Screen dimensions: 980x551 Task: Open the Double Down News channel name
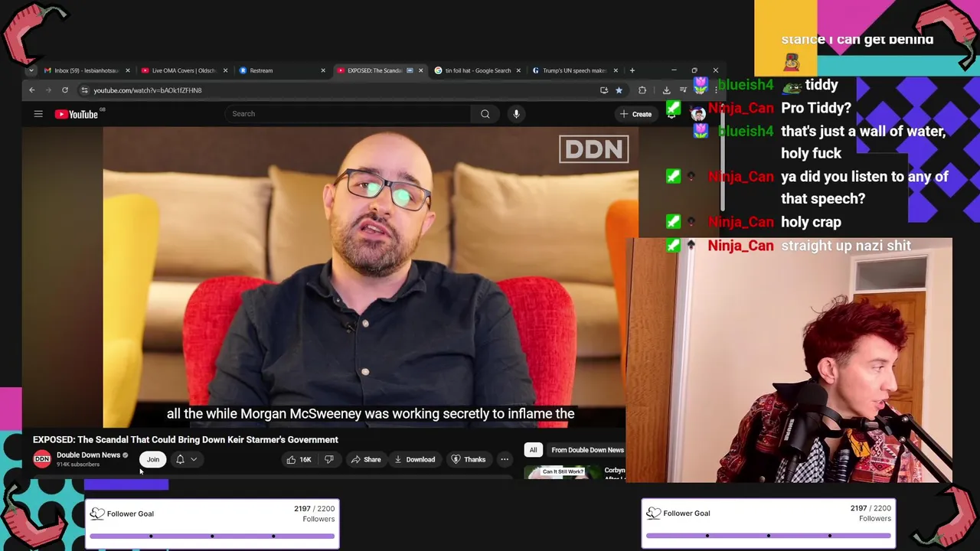(88, 455)
